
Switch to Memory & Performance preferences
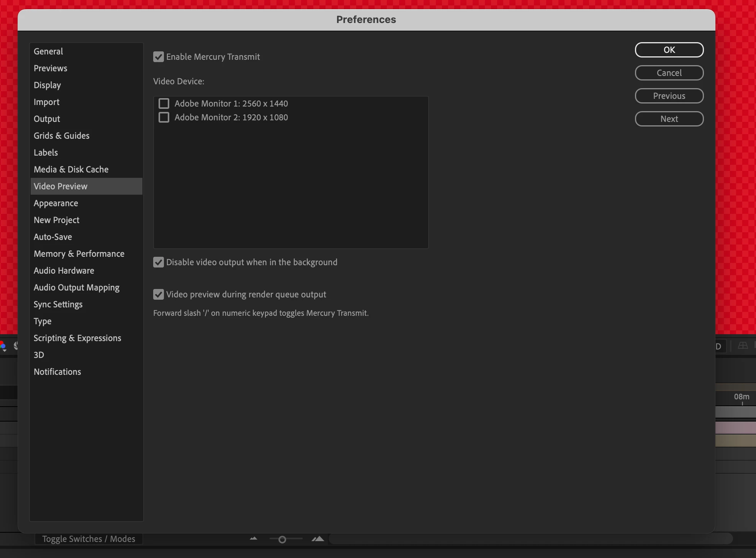[x=79, y=254]
